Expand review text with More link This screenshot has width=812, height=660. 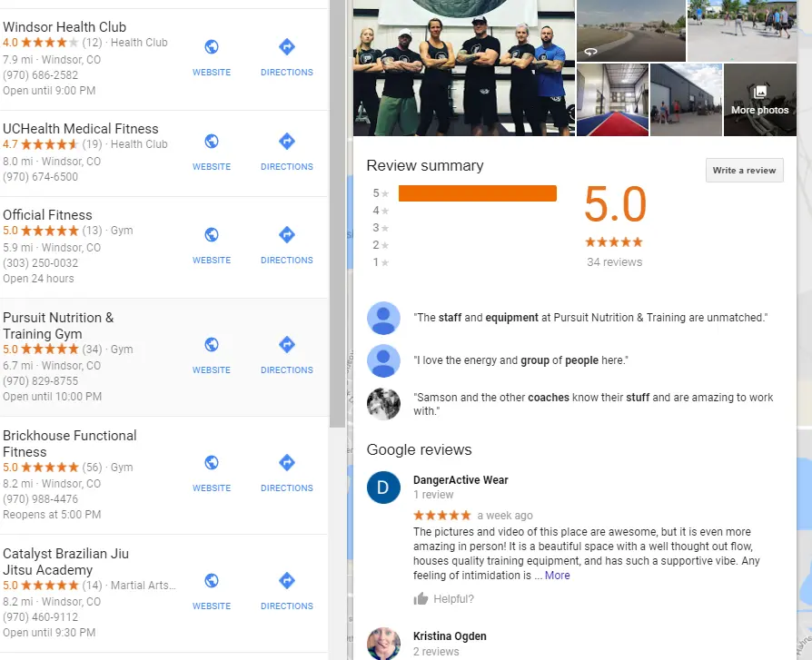point(557,575)
